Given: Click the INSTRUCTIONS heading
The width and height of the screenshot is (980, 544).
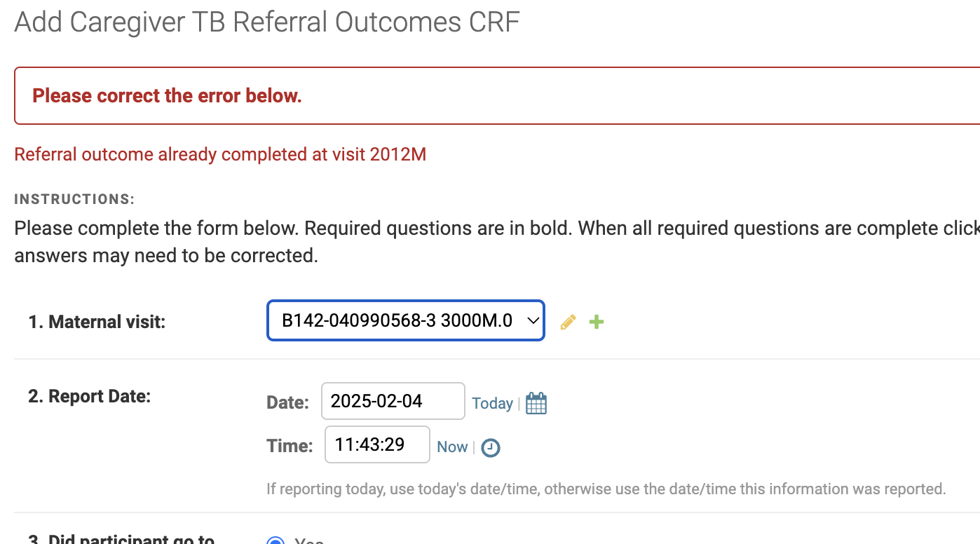Looking at the screenshot, I should [74, 199].
